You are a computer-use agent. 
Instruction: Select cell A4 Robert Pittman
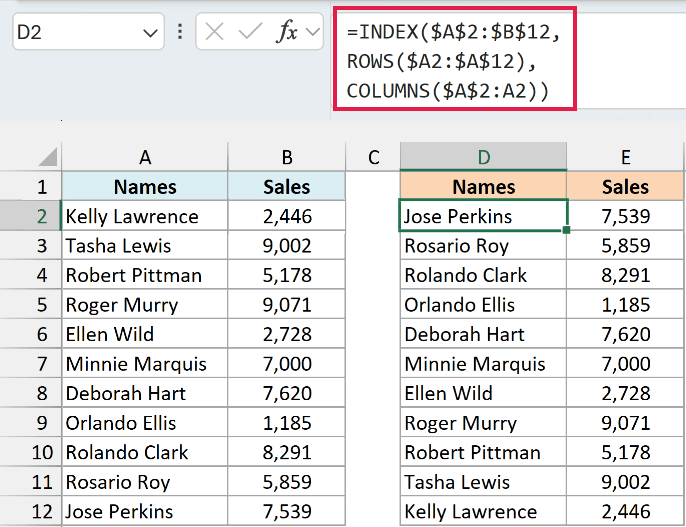pyautogui.click(x=145, y=275)
